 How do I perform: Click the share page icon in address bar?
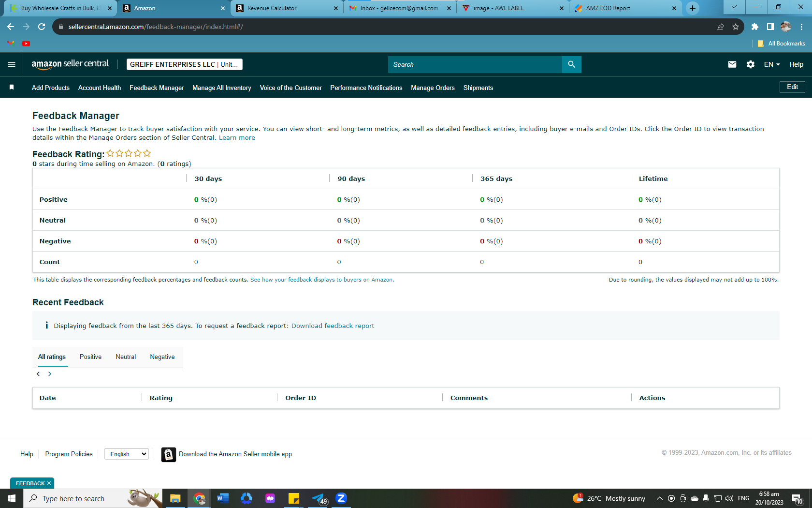coord(720,27)
